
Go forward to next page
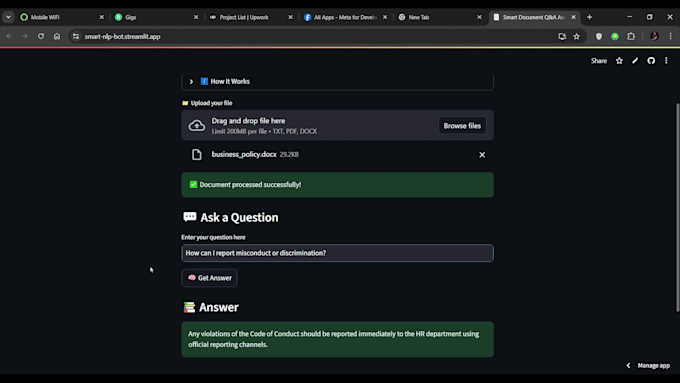click(x=25, y=36)
